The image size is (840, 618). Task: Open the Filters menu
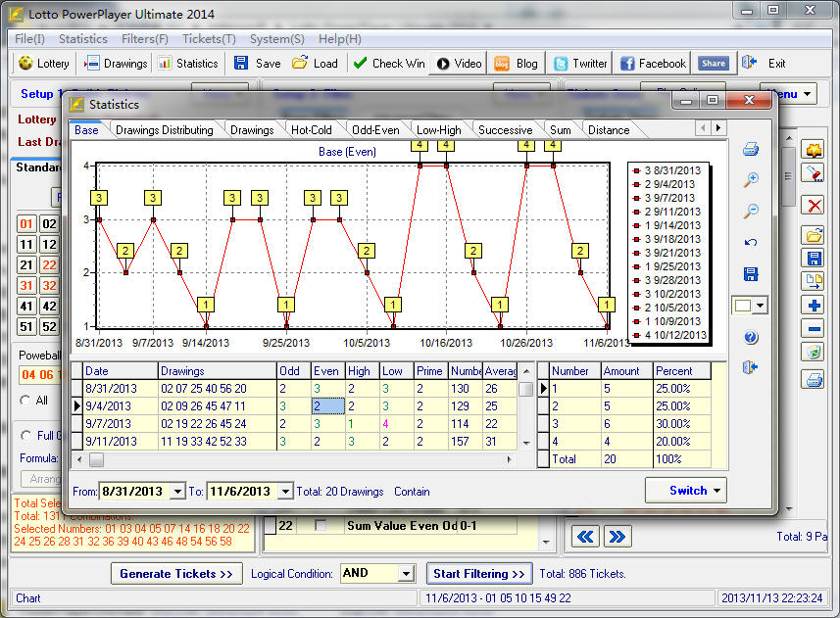coord(145,39)
